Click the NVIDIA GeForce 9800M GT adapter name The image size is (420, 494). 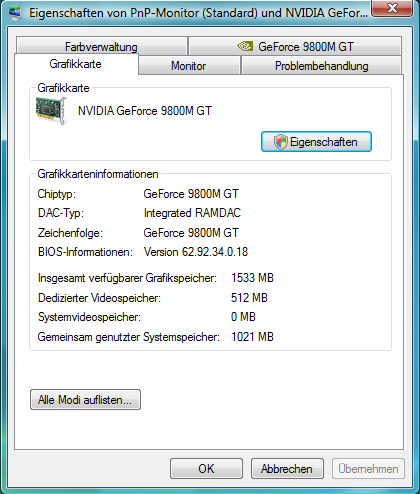[145, 111]
